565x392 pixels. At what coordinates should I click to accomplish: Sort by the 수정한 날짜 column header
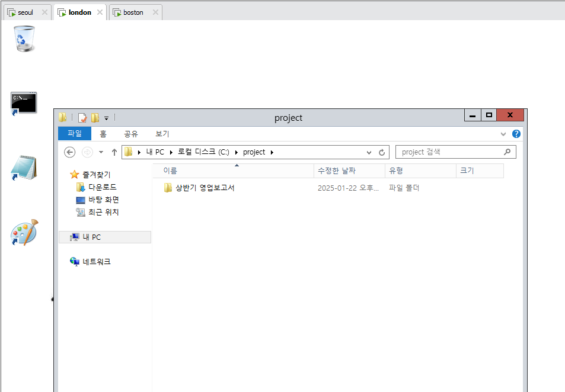349,171
